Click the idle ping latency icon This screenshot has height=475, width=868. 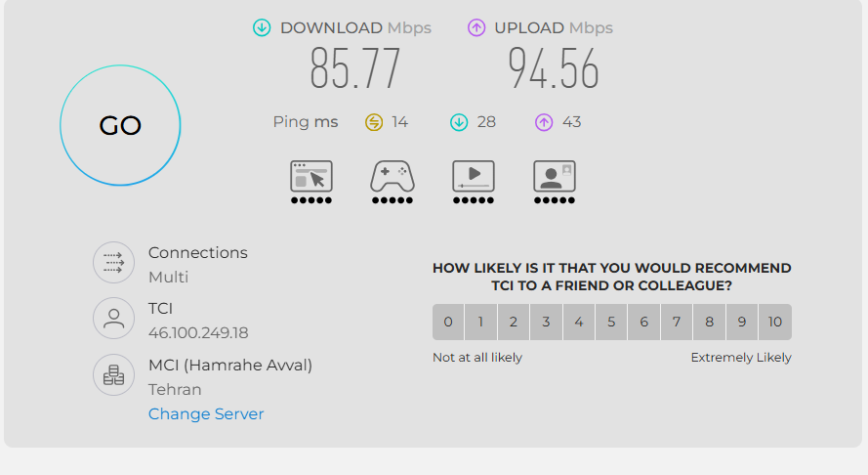(x=374, y=122)
